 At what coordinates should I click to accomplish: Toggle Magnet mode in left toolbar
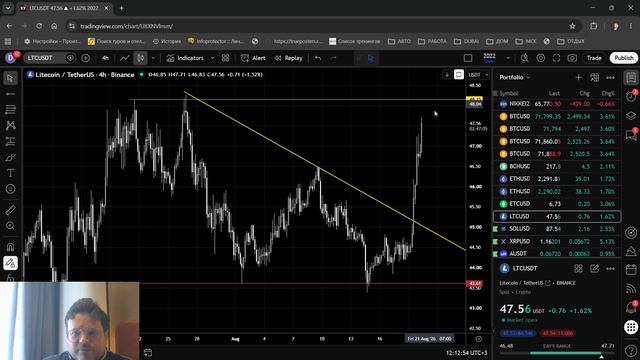coord(10,247)
